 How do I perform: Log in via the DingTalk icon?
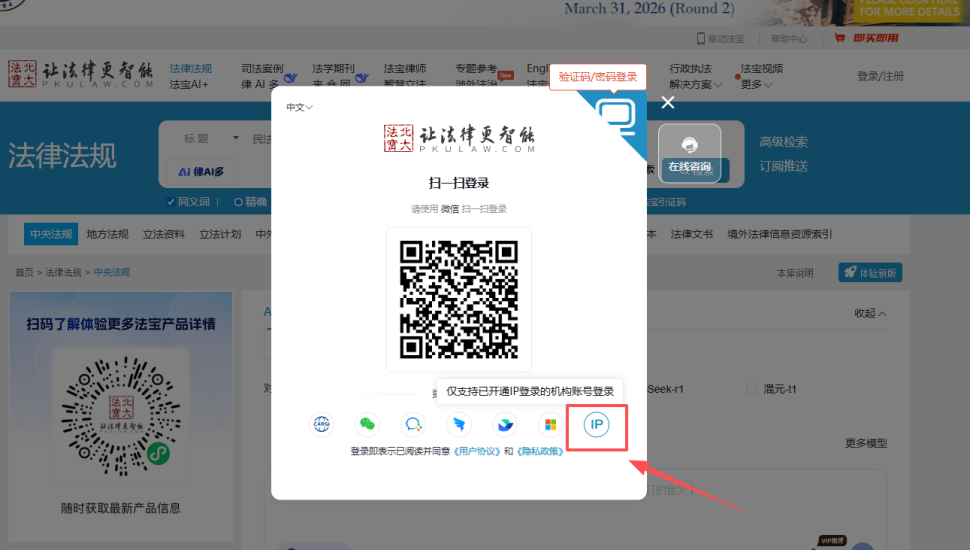click(x=459, y=424)
